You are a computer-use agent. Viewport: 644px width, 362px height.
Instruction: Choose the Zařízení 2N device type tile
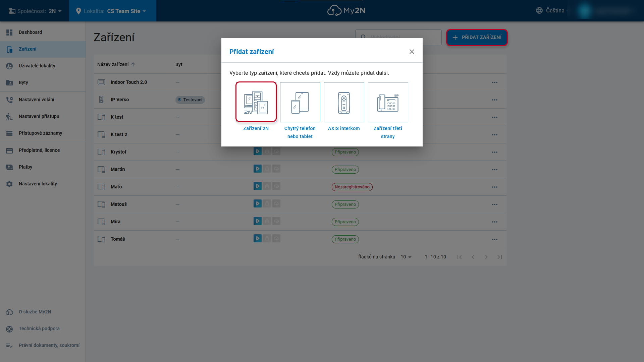pyautogui.click(x=256, y=102)
